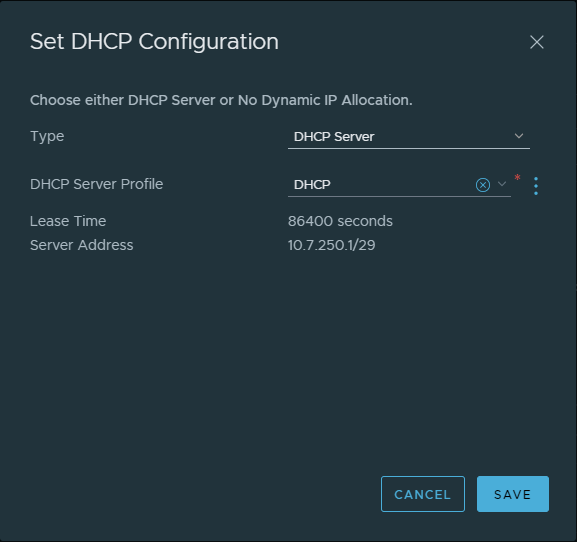The width and height of the screenshot is (577, 542).
Task: Click the empty area below Server Address
Action: point(288,361)
